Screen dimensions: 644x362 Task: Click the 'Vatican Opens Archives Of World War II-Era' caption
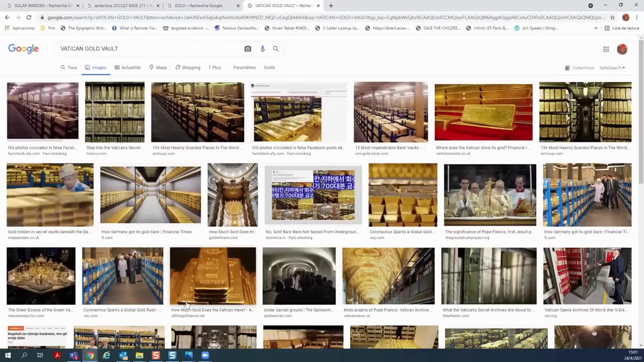(586, 310)
